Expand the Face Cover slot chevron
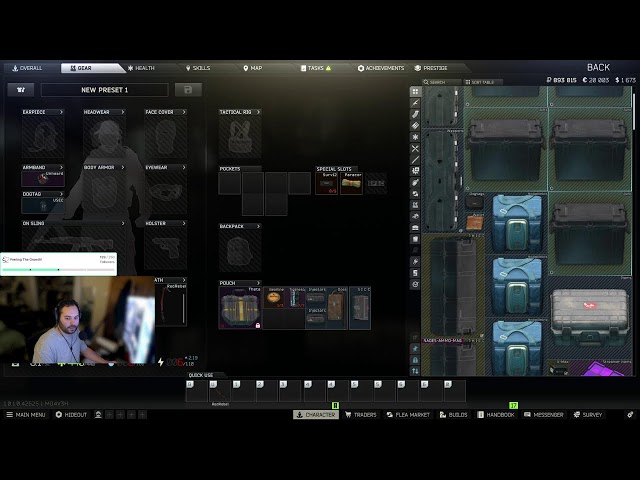 [184, 112]
